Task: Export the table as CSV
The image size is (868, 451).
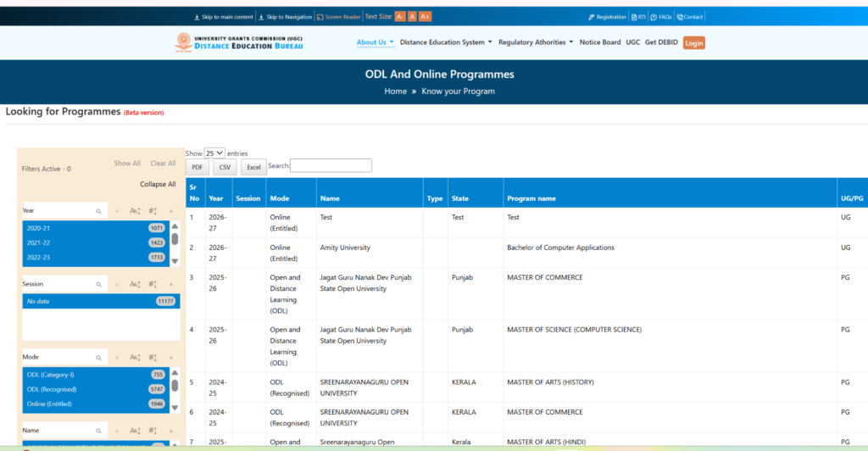Action: coord(225,167)
